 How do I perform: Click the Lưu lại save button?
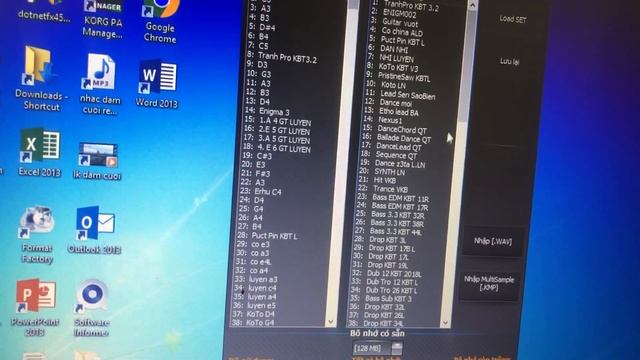point(509,61)
